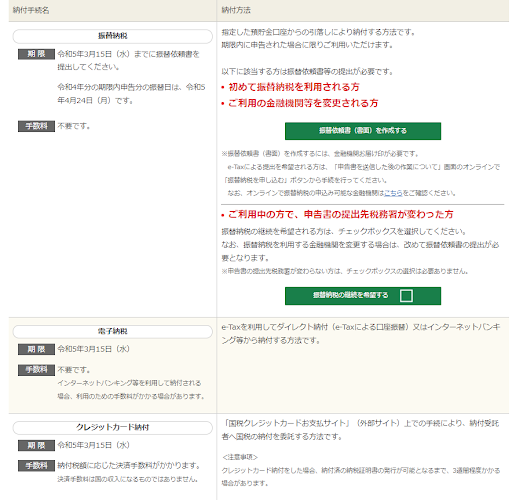
Task: Click the 期限 badge under 振替納税
Action: (x=36, y=54)
